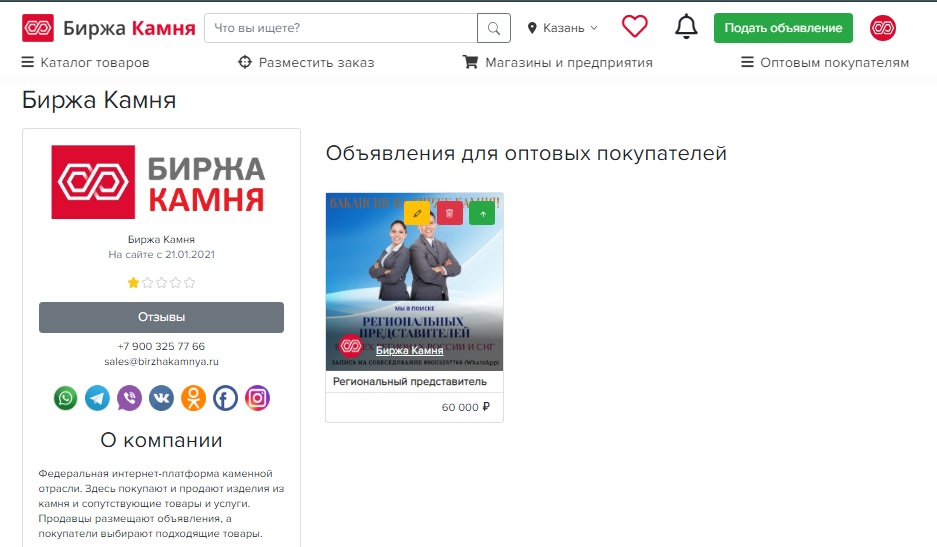Expand the Казань city dropdown
The width and height of the screenshot is (937, 547).
pyautogui.click(x=562, y=28)
